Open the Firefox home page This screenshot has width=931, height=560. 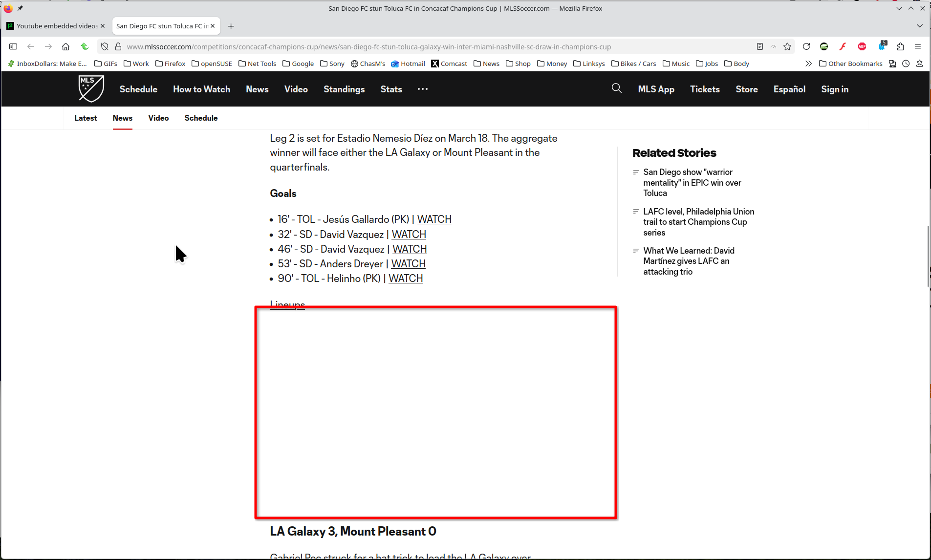pos(66,47)
